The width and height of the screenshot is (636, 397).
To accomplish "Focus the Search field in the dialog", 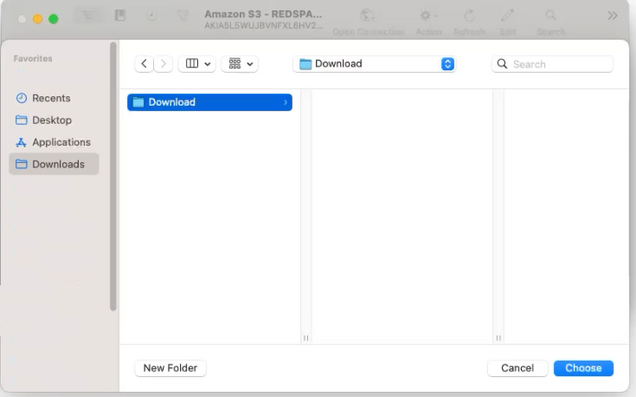I will tap(552, 64).
